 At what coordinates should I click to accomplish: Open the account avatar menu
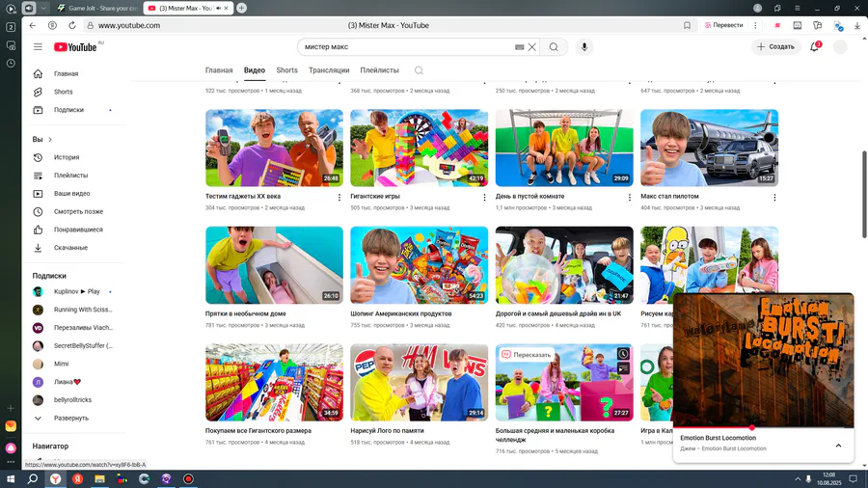840,47
